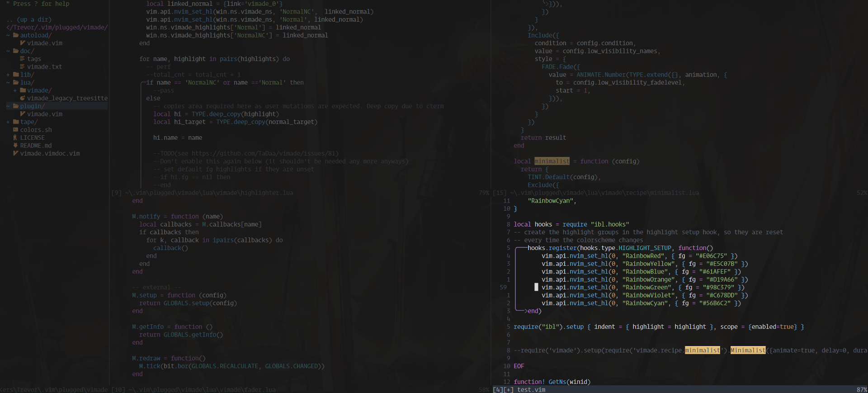Click the '[4][+] test.vim' status line

(680, 389)
